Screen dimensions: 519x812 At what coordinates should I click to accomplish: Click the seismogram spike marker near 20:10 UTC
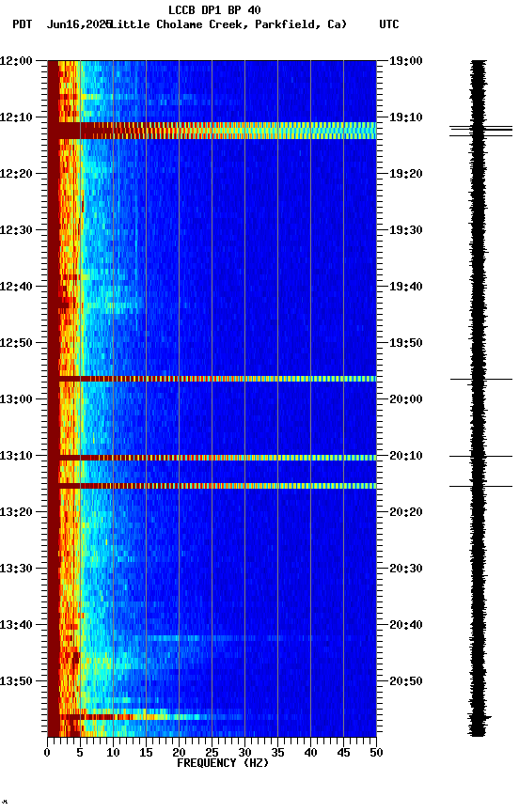pyautogui.click(x=481, y=456)
